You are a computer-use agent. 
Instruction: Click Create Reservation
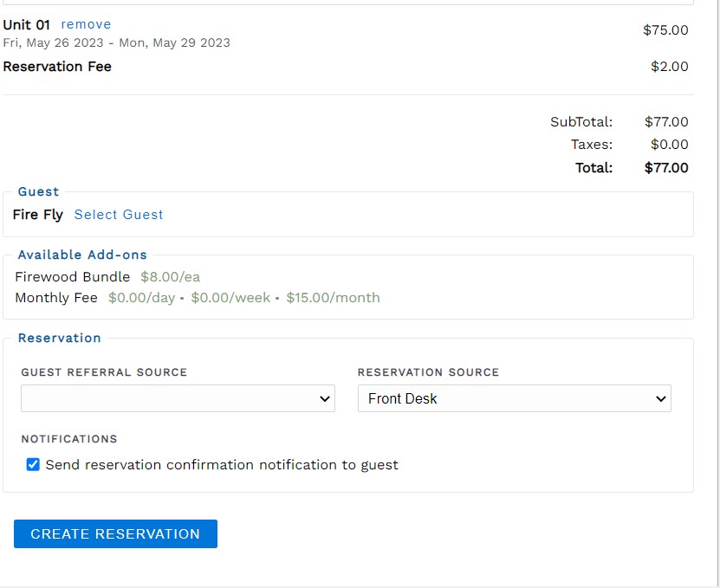tap(115, 533)
